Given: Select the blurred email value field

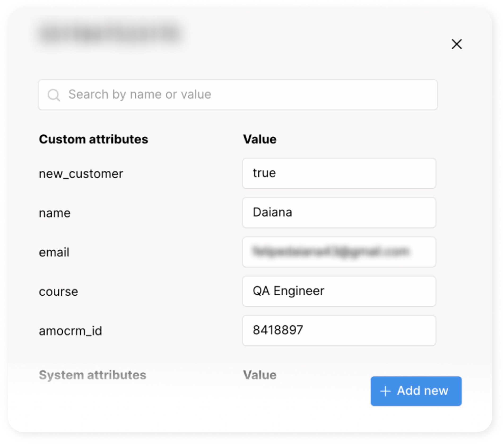Looking at the screenshot, I should (x=339, y=252).
